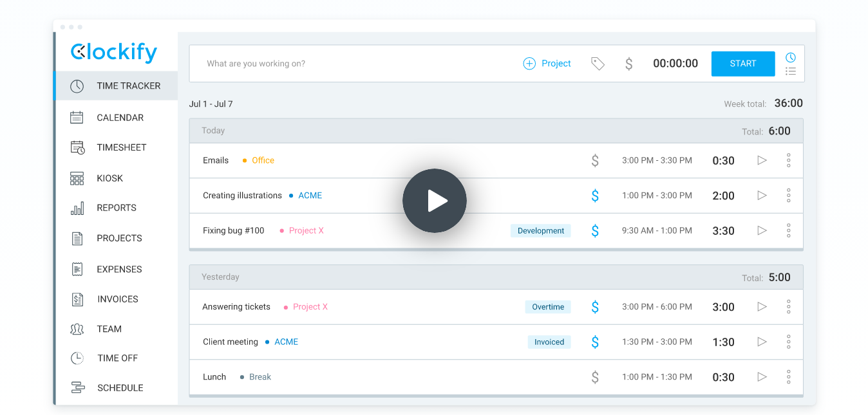Open Project X on Fixing bug #100

[307, 230]
